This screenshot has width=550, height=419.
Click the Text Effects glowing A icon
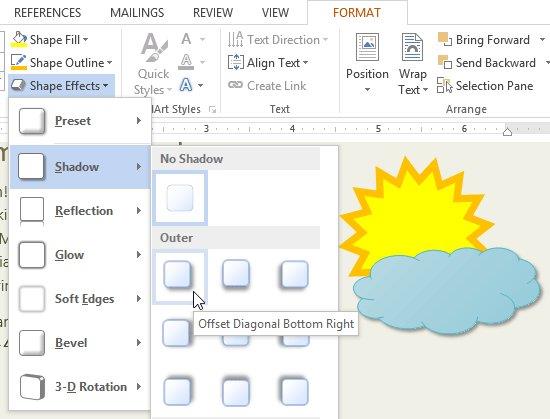click(x=186, y=85)
